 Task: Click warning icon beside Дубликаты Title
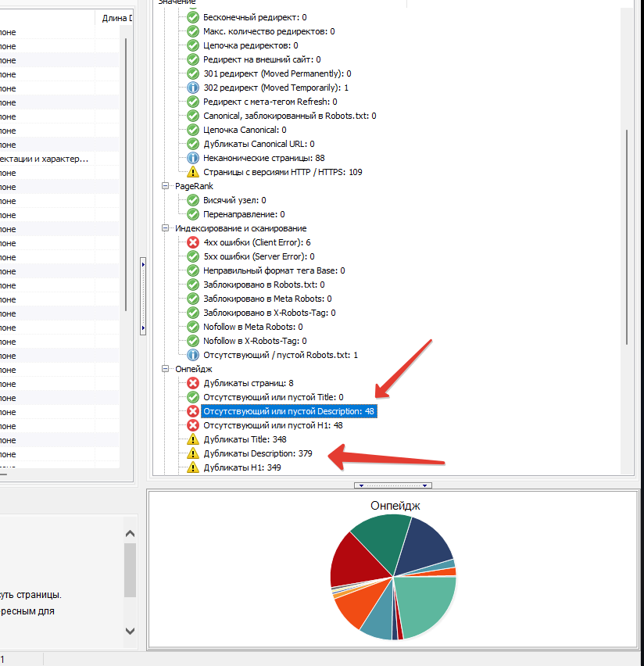193,439
